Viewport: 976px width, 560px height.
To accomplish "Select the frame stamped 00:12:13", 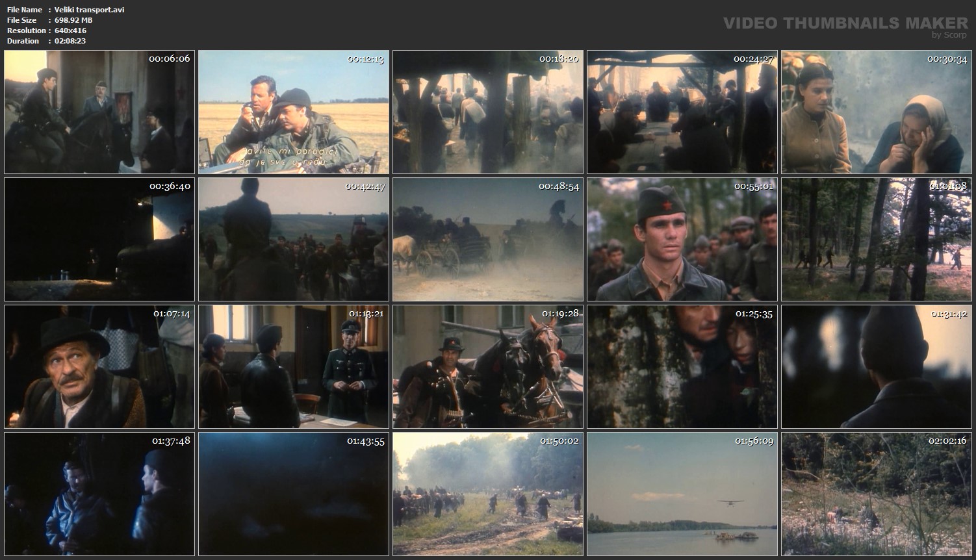I will tap(294, 112).
